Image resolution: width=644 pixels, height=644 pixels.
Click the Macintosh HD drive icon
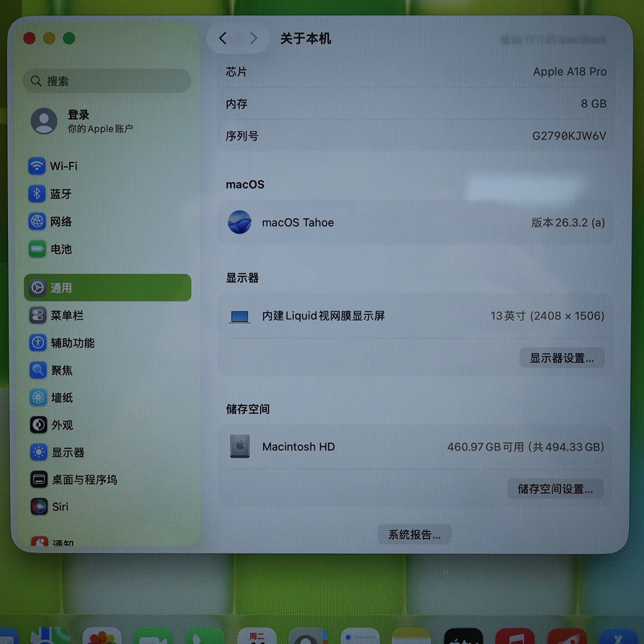[x=240, y=447]
